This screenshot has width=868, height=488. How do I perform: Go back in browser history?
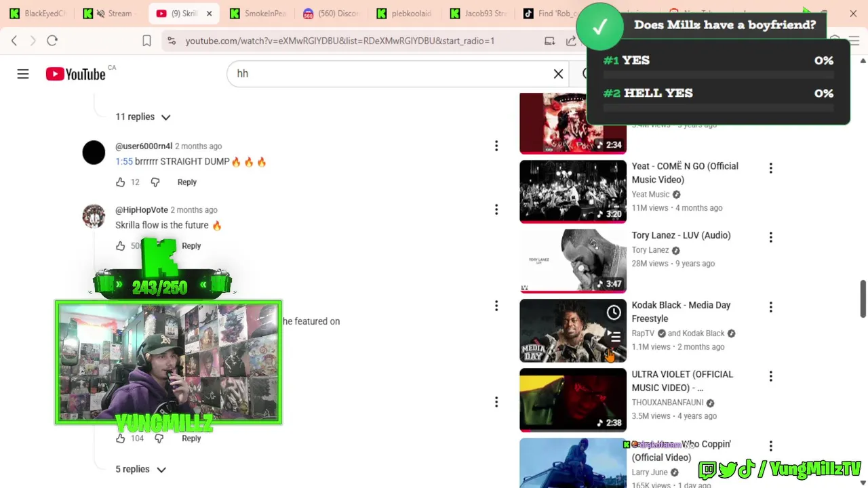(x=14, y=41)
